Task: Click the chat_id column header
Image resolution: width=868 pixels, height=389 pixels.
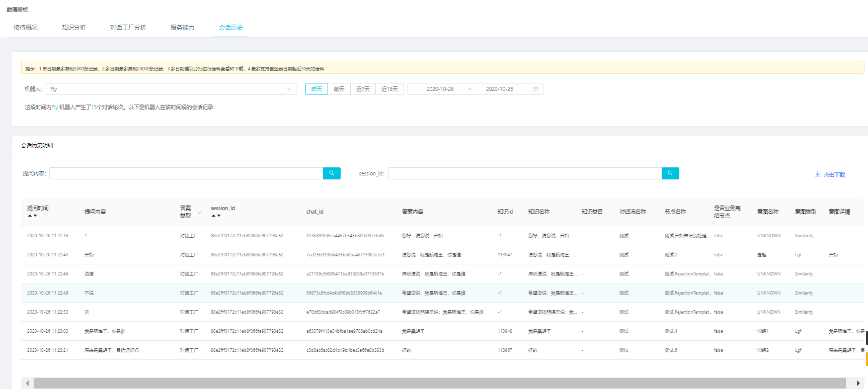Action: click(x=315, y=212)
